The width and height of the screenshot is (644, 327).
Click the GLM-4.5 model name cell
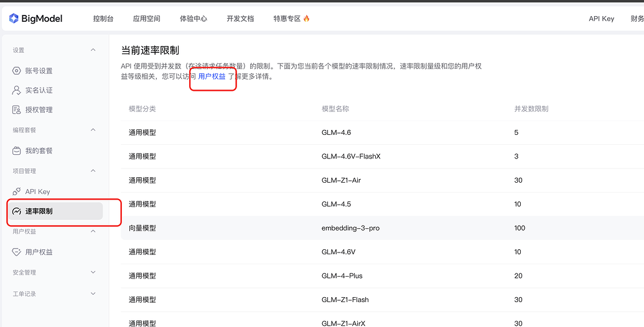click(337, 204)
